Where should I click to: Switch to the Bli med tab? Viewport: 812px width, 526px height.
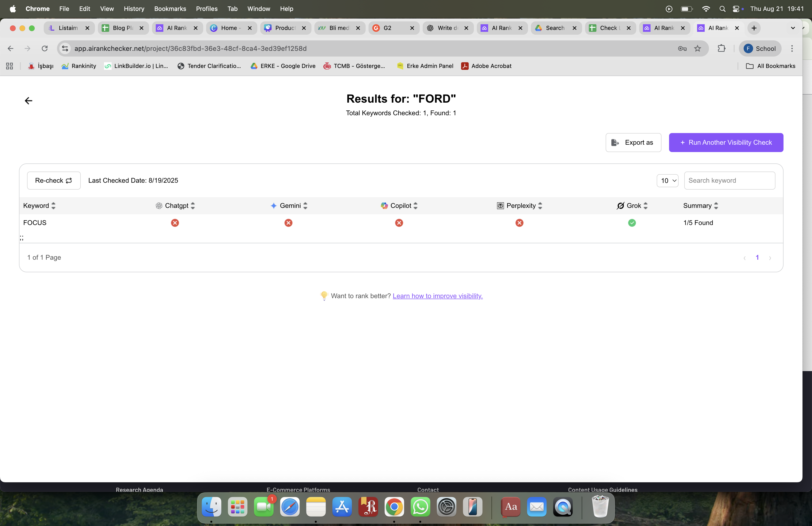pos(340,28)
